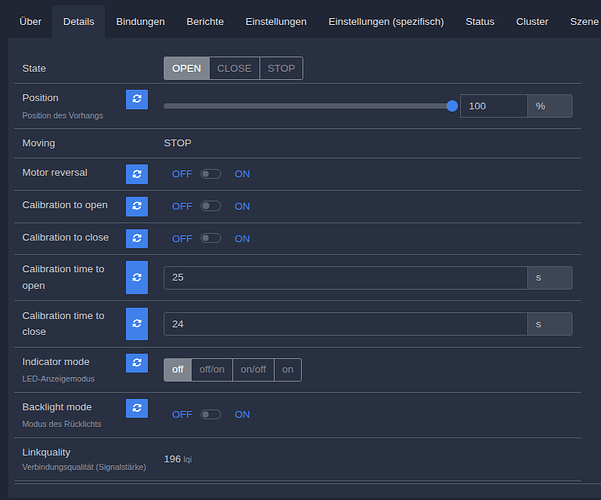Open the Berichte tab
Screen dimensions: 601x500
coord(205,21)
